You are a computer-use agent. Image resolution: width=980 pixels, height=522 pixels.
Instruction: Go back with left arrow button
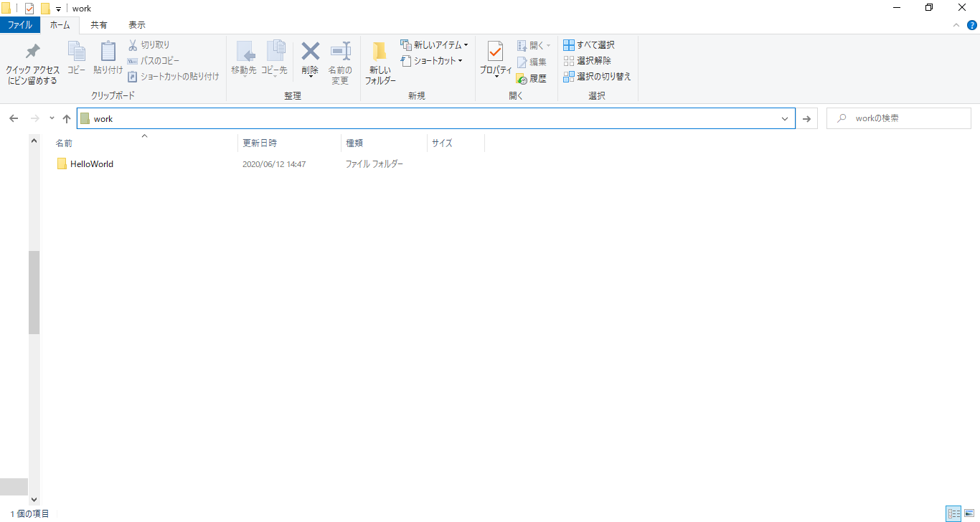(14, 118)
